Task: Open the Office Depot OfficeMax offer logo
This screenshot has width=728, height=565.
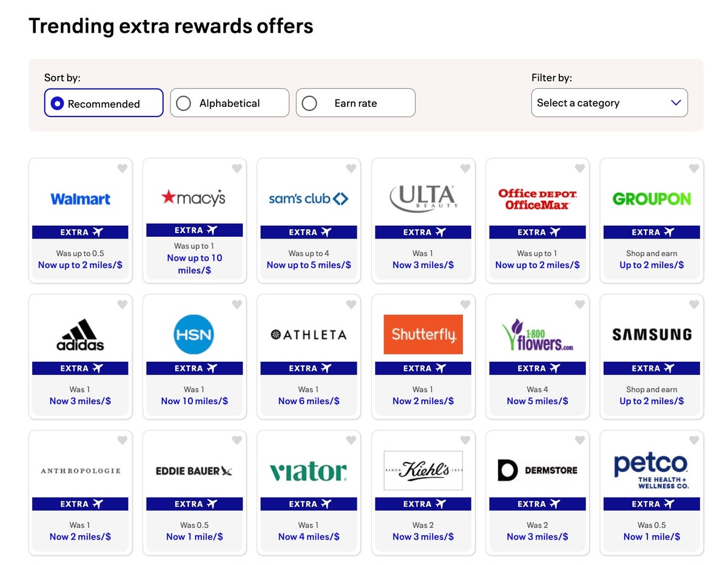Action: 538,198
